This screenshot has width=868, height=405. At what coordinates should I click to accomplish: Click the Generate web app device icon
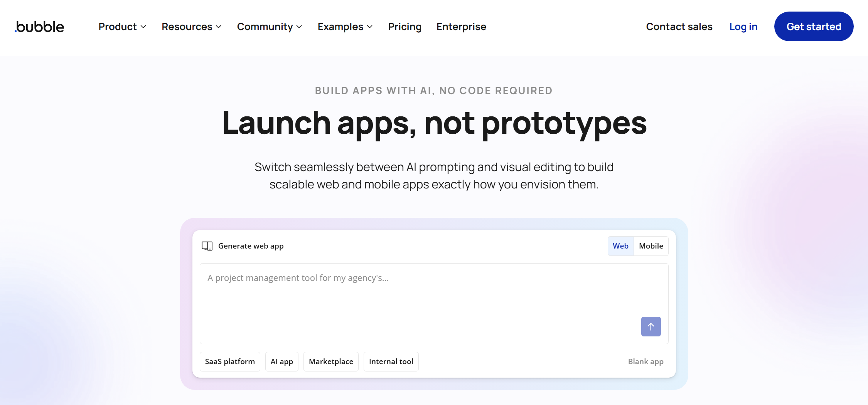tap(207, 245)
